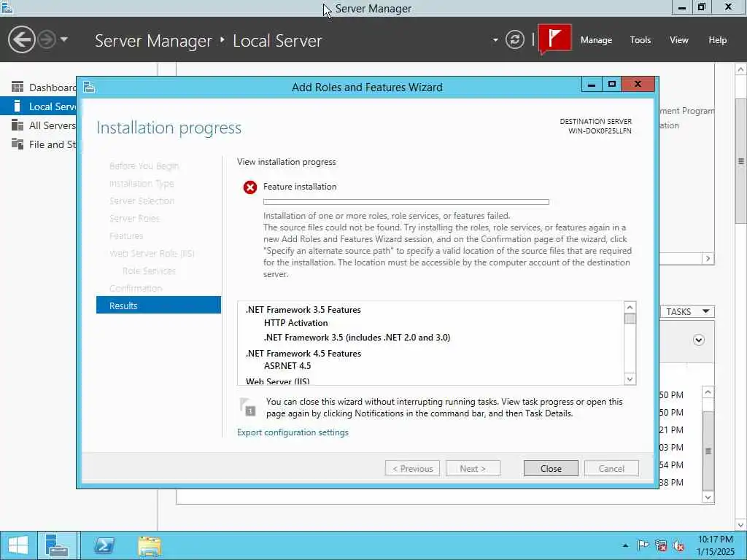747x560 pixels.
Task: Click the disabled Cancel button
Action: [611, 468]
